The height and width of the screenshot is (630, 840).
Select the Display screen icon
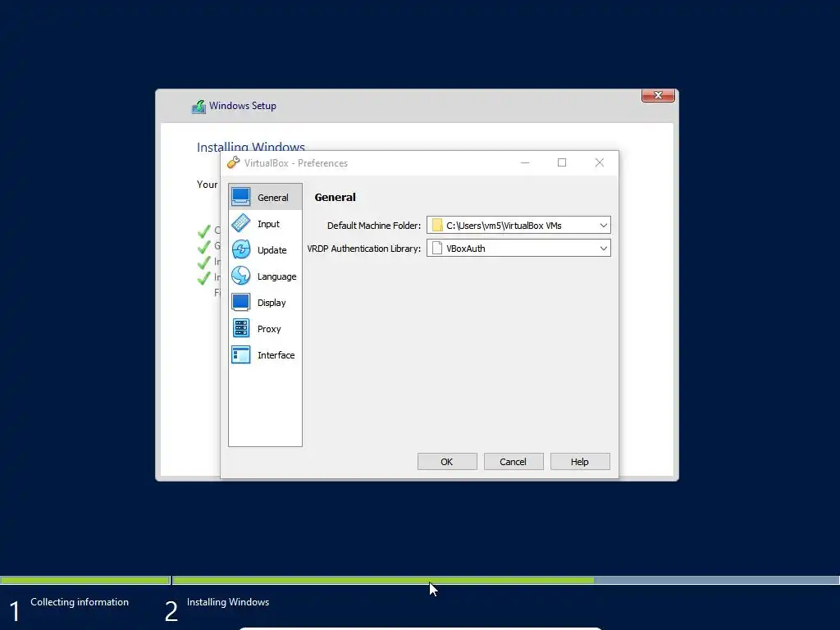click(x=240, y=302)
